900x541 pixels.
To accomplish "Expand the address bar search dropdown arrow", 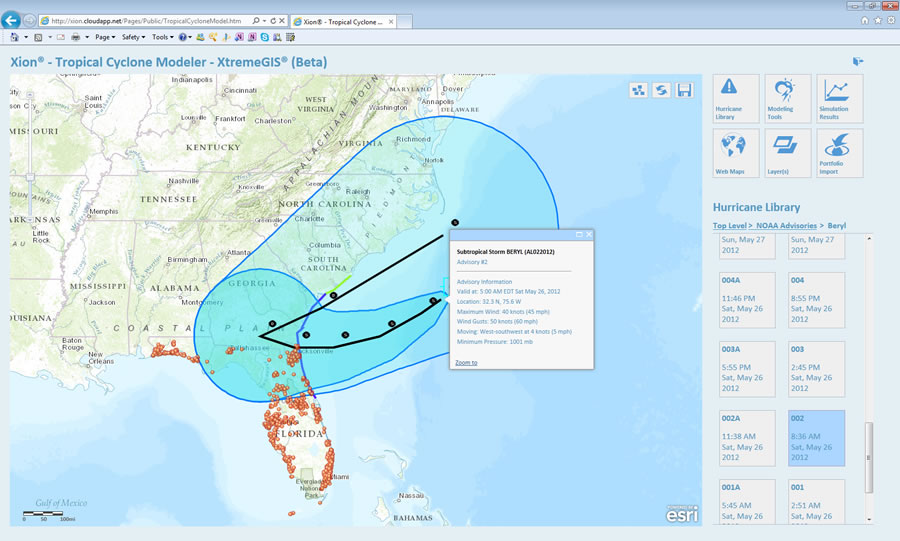I will tap(264, 21).
